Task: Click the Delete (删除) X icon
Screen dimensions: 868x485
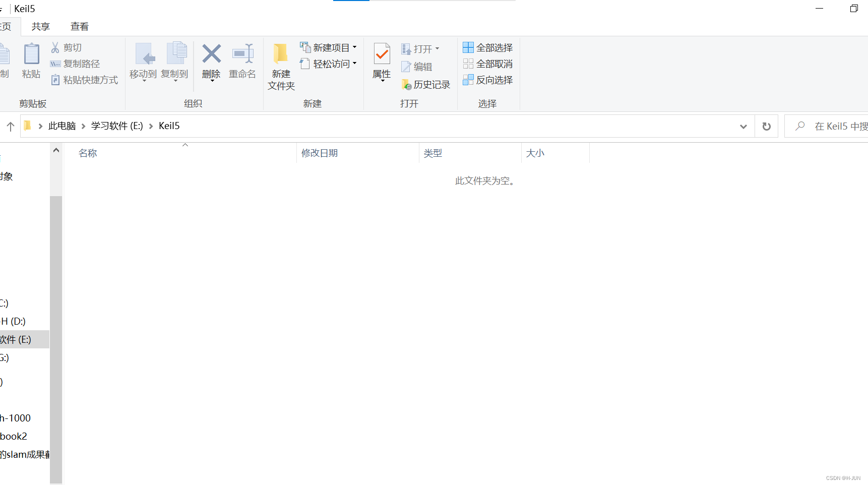Action: tap(211, 53)
